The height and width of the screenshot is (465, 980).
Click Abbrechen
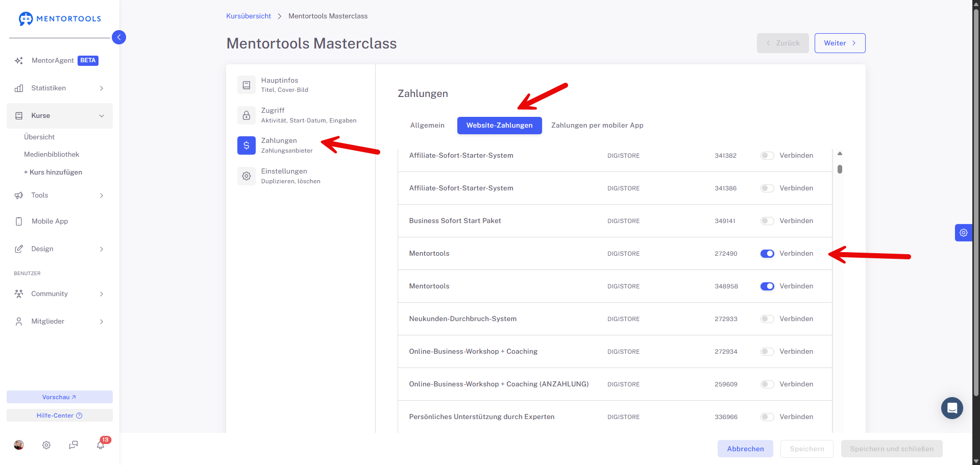(745, 449)
